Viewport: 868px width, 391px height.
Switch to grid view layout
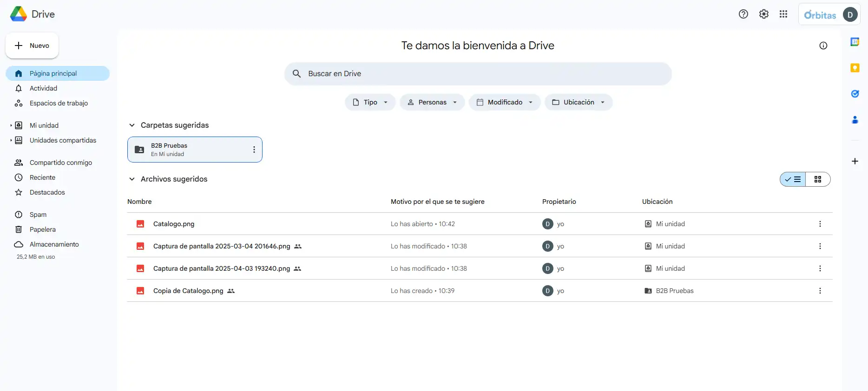pyautogui.click(x=818, y=179)
